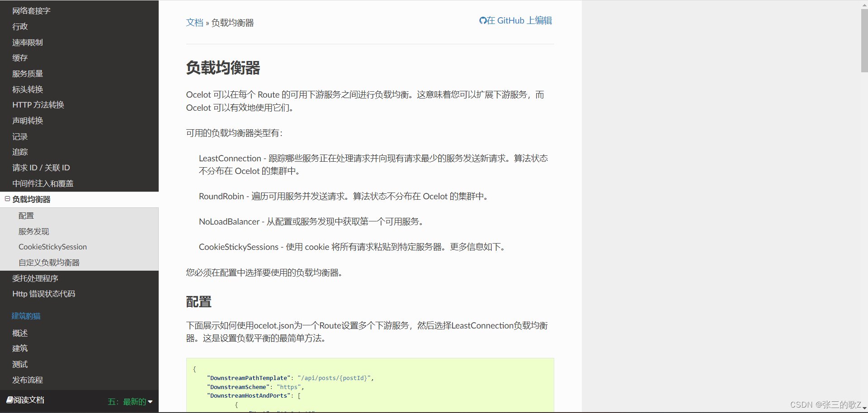Select 概述 under 建筑豹猫
The width and height of the screenshot is (868, 413).
click(19, 333)
